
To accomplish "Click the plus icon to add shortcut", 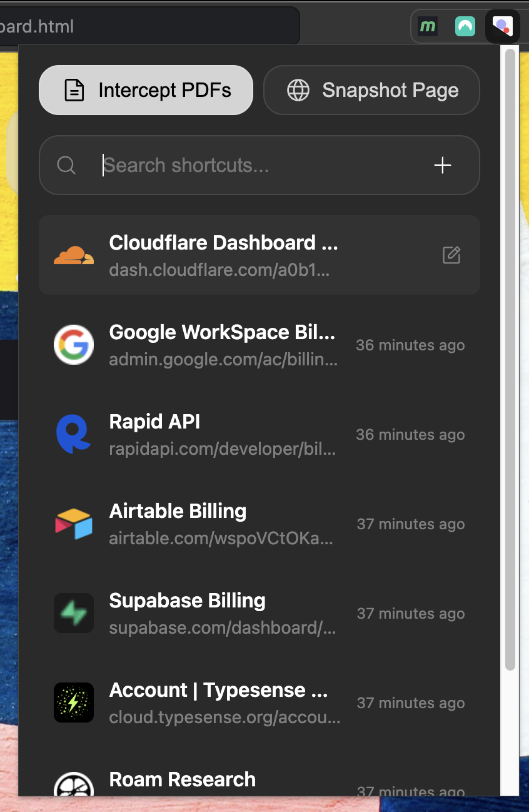I will pos(443,165).
